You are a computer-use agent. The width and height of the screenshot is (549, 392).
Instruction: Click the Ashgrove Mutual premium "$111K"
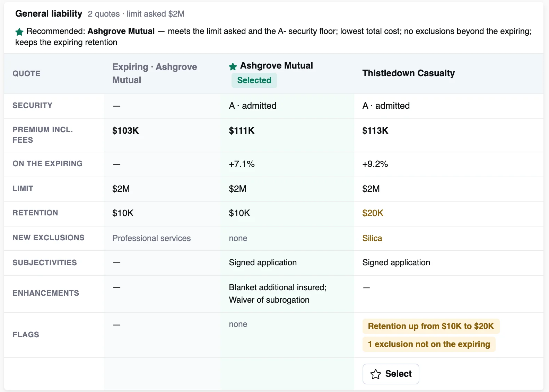coord(242,131)
